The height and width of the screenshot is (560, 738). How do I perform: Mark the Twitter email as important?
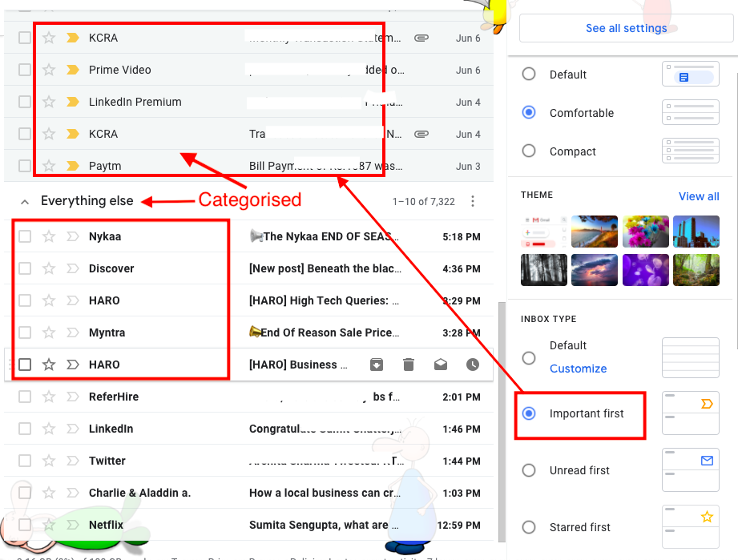(72, 460)
